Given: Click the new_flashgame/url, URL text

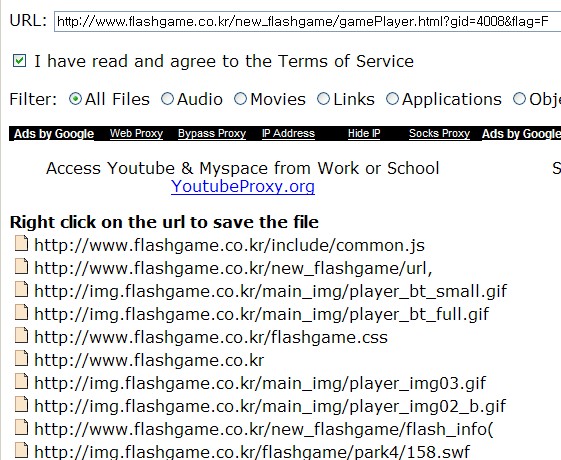Looking at the screenshot, I should tap(233, 268).
